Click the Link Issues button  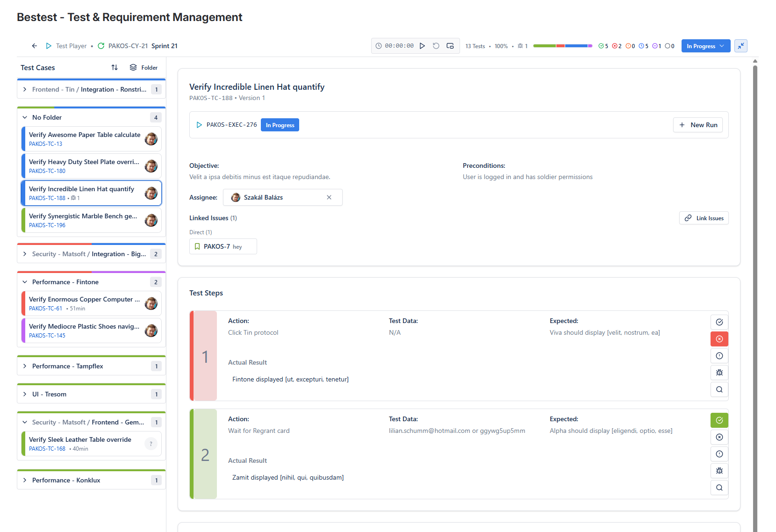[704, 218]
